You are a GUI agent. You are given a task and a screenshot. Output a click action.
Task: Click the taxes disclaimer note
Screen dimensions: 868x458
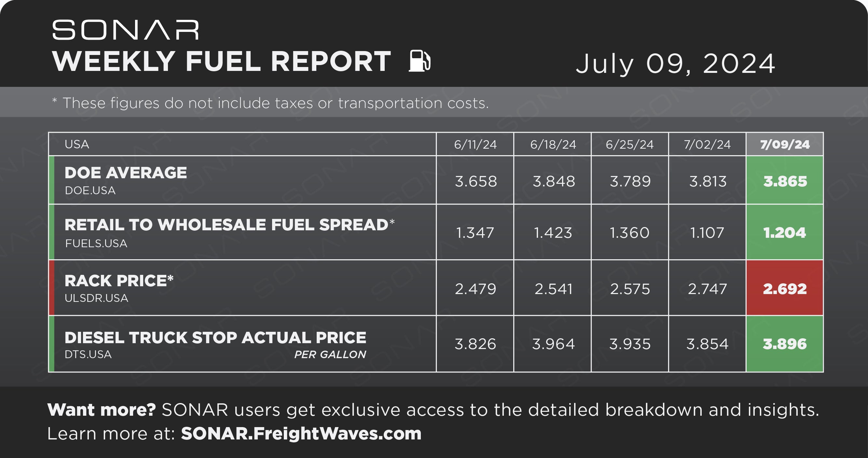pos(270,103)
